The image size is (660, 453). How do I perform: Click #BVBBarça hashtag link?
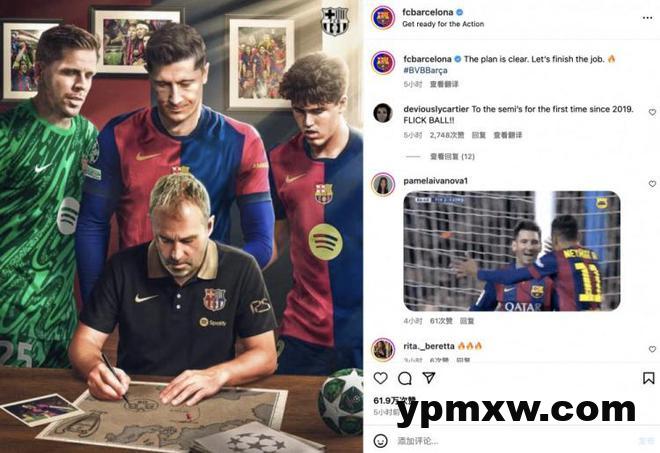point(425,70)
